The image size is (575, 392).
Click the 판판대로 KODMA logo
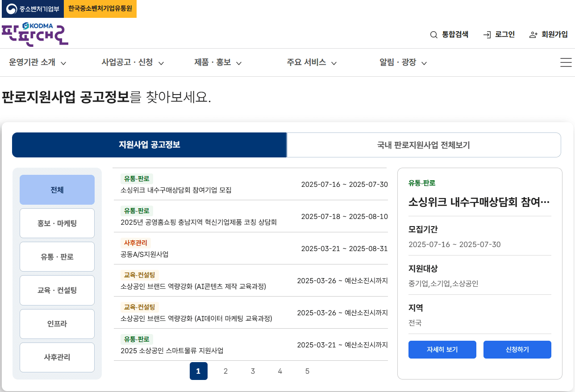[35, 34]
